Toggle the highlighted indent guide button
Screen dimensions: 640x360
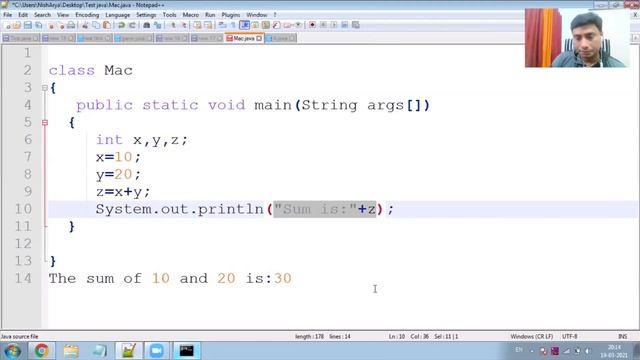click(244, 25)
